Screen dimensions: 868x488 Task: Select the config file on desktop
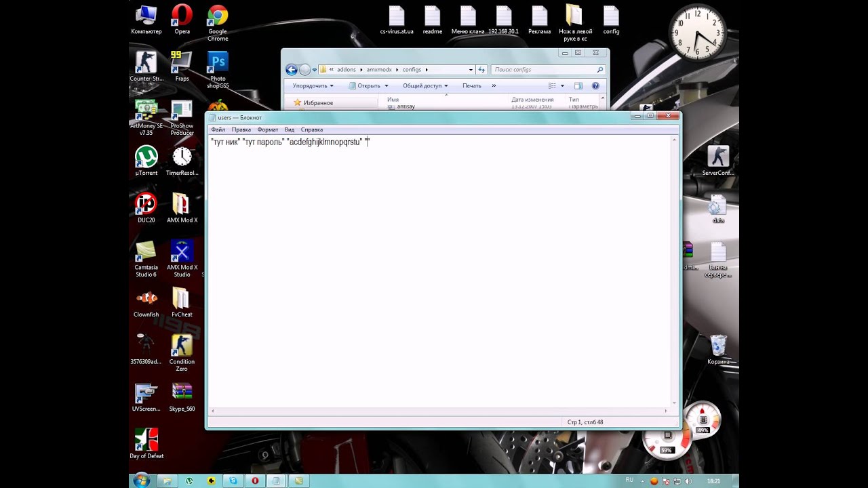click(x=611, y=20)
